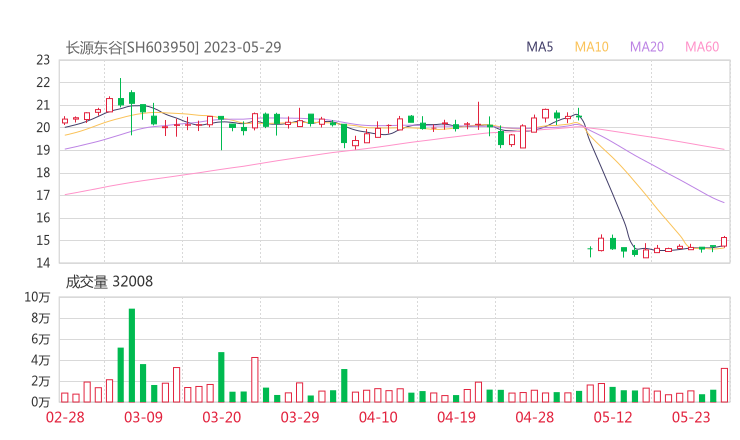Click the price axis value 18

(43, 173)
